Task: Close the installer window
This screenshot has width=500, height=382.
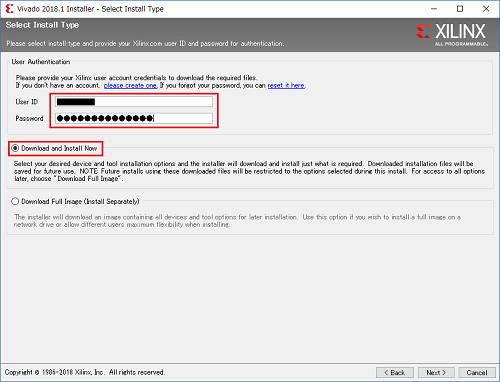Action: (486, 9)
